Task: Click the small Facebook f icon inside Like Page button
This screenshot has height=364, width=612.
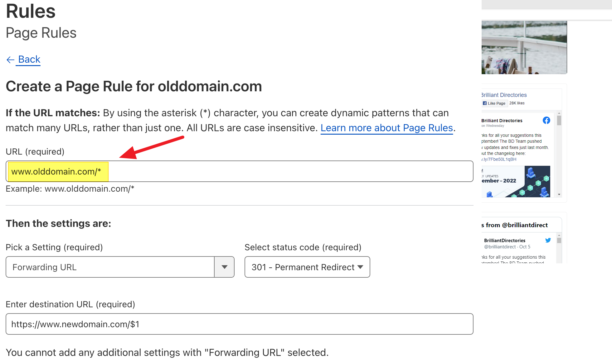Action: [x=484, y=103]
